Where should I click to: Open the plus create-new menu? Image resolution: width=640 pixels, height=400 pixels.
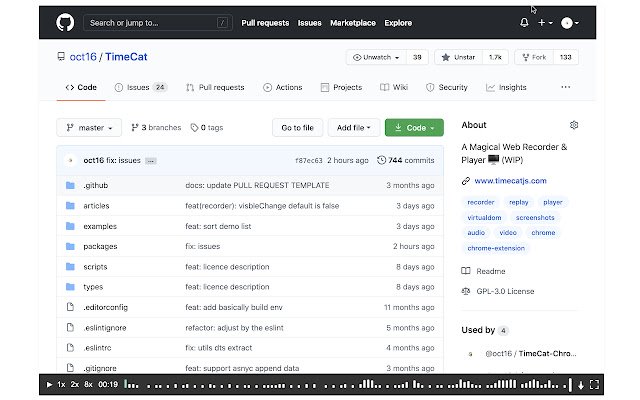coord(545,23)
